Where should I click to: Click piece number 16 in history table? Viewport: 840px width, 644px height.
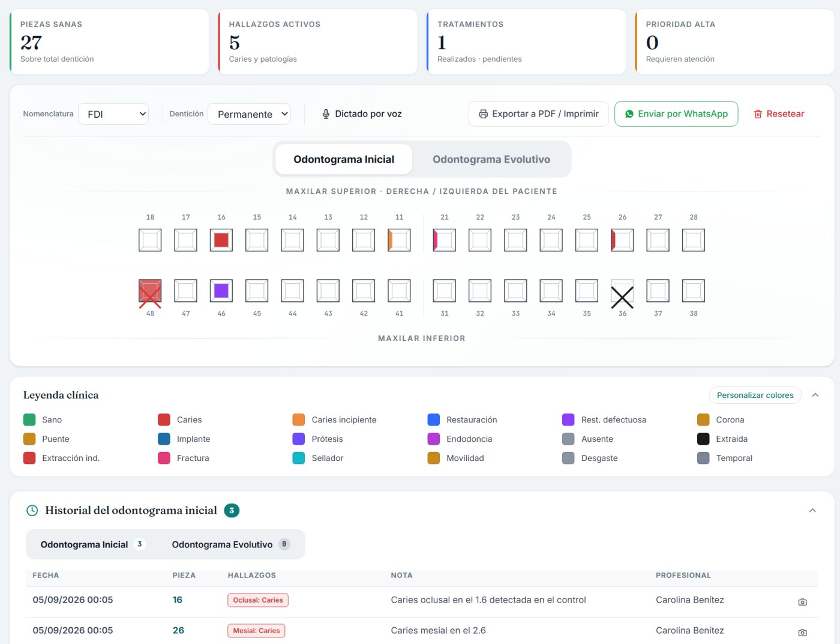tap(178, 600)
